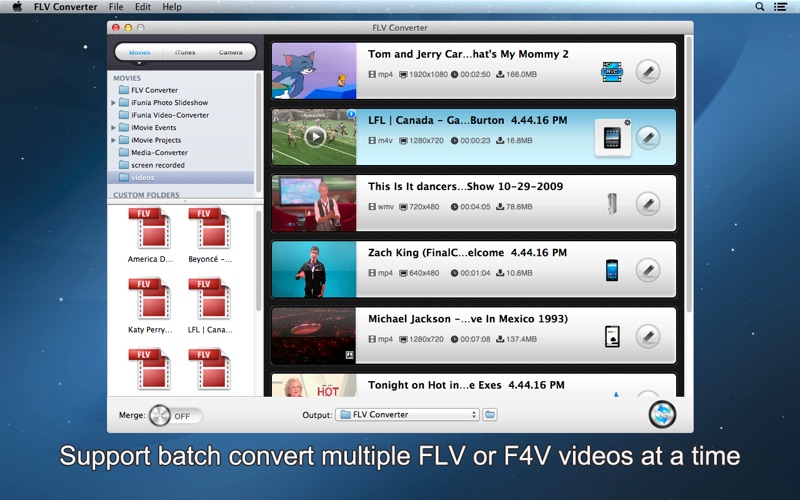Open the File menu
Image resolution: width=800 pixels, height=500 pixels.
116,7
